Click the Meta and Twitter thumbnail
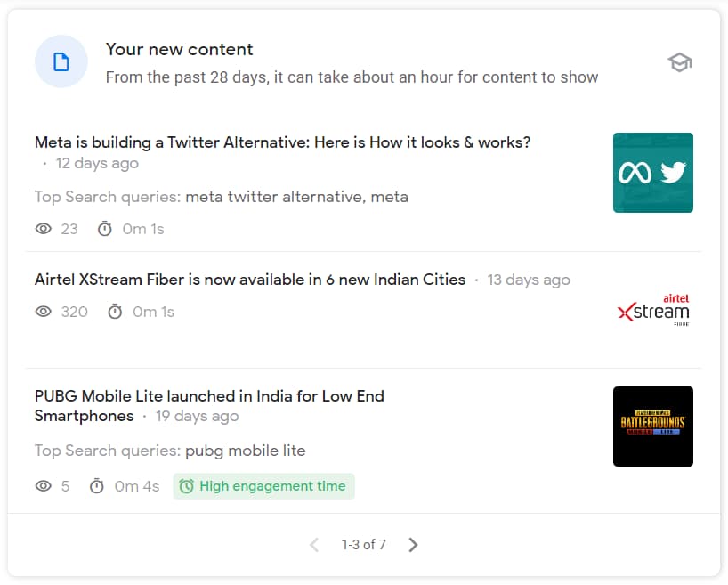Image resolution: width=728 pixels, height=585 pixels. 652,173
